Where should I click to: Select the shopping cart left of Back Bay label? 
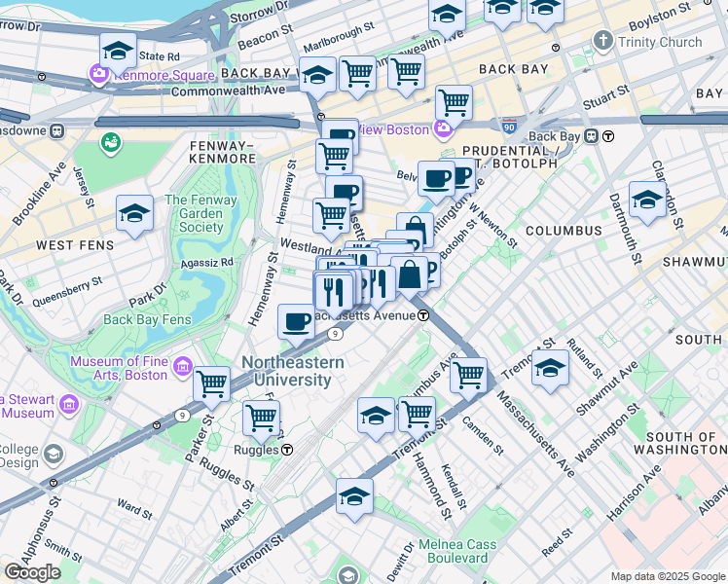(x=406, y=74)
